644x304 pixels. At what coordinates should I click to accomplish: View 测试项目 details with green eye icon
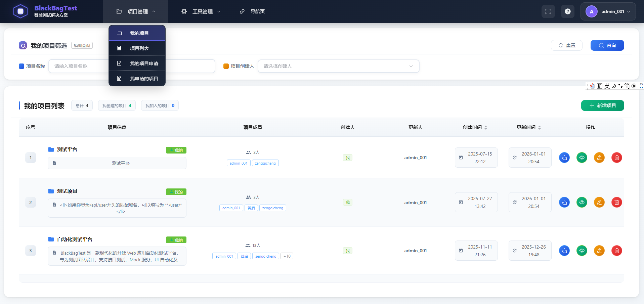coord(582,202)
